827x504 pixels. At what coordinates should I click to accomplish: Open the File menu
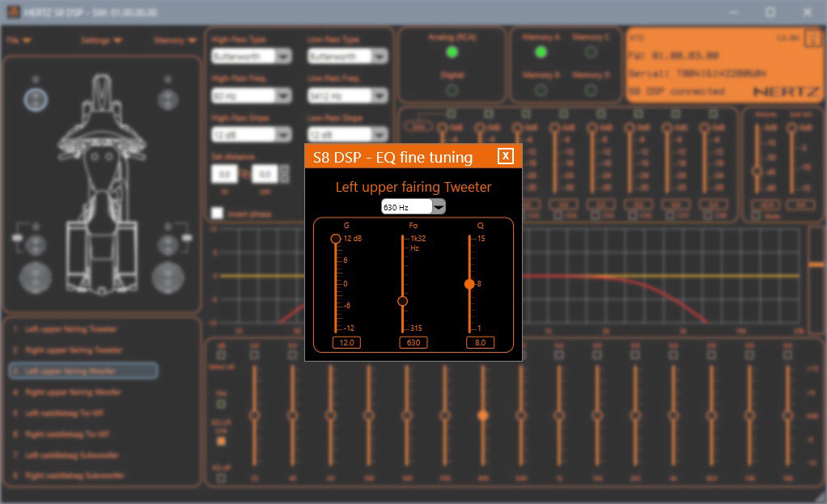[x=19, y=40]
